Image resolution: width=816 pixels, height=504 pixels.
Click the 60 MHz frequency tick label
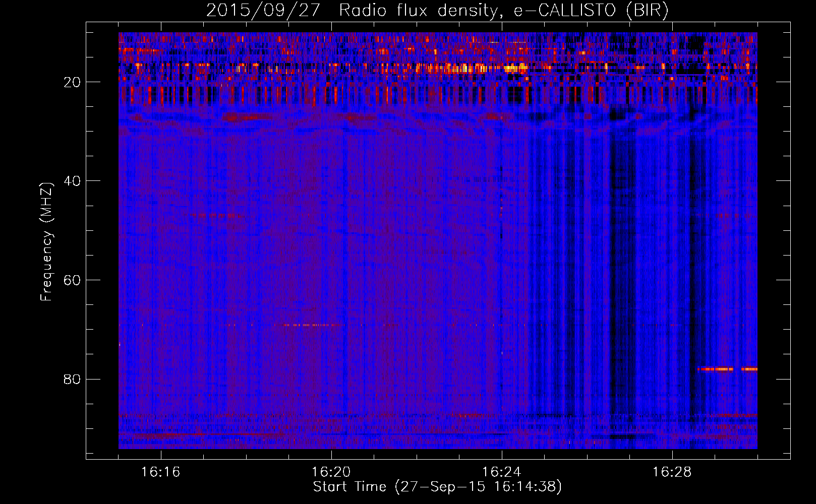coord(72,280)
